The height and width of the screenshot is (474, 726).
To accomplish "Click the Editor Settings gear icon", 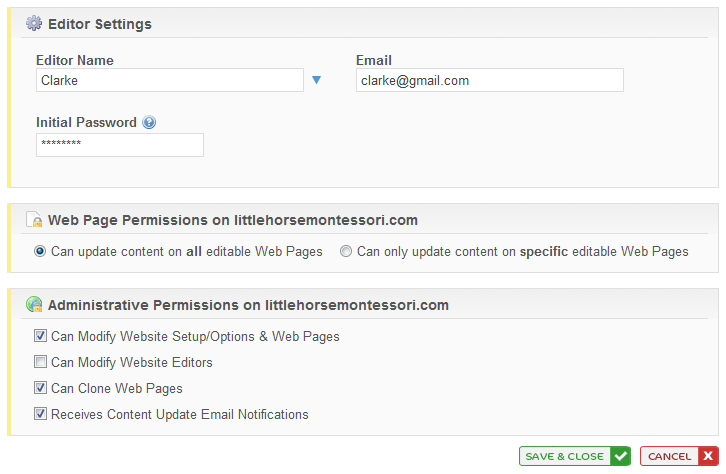I will click(x=34, y=23).
